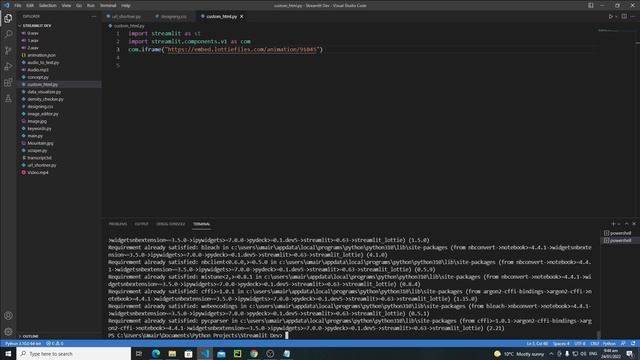Screen dimensions: 640x360
Task: Open the Manage gear icon
Action: click(x=8, y=331)
